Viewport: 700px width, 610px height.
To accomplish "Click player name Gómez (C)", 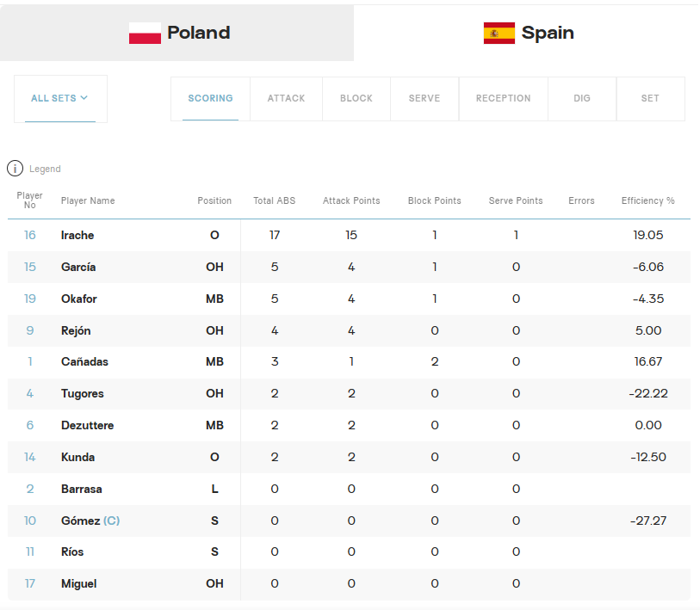I will point(90,521).
